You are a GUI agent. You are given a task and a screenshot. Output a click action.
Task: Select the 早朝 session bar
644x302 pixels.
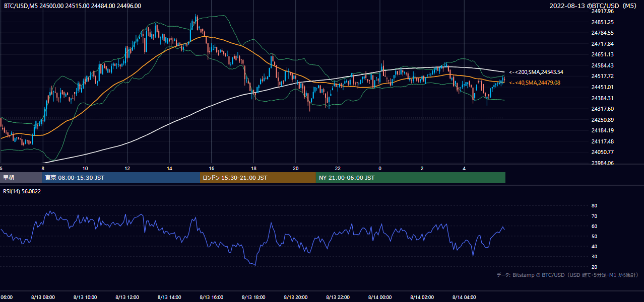21,178
